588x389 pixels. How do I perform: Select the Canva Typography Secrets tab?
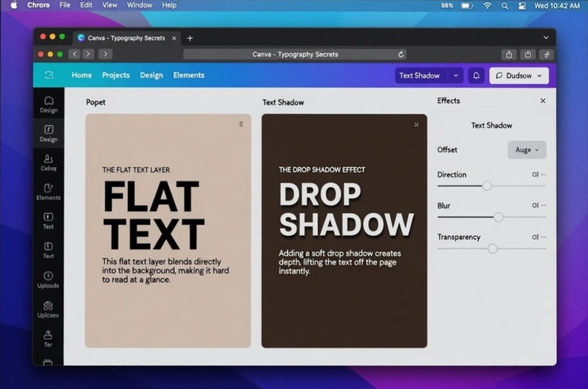pos(126,38)
